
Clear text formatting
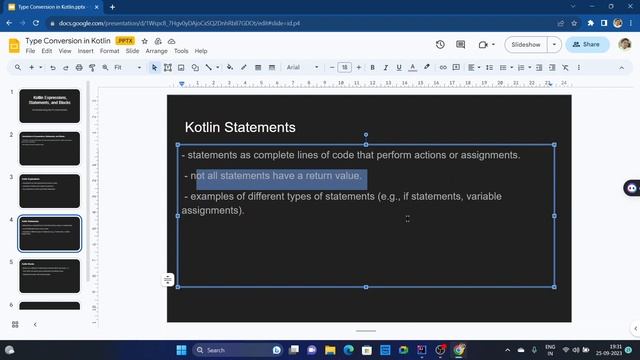point(565,68)
